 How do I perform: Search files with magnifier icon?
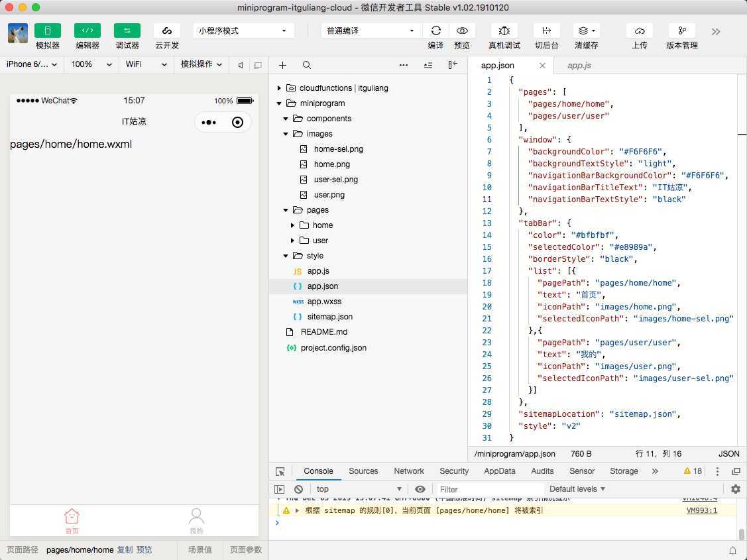click(x=307, y=65)
